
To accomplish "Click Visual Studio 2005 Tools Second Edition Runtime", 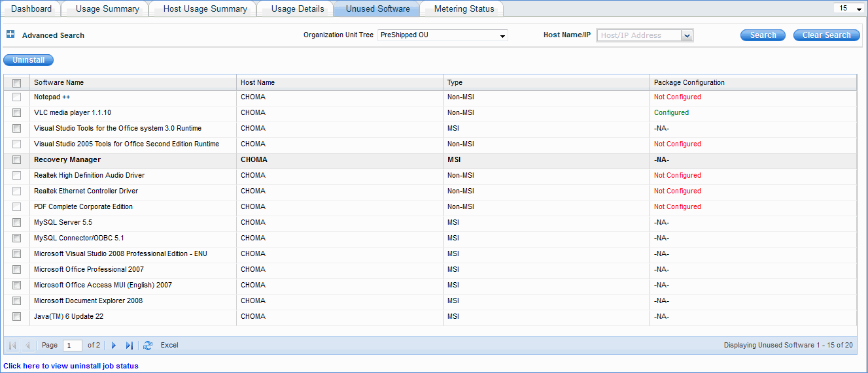I will (x=126, y=144).
